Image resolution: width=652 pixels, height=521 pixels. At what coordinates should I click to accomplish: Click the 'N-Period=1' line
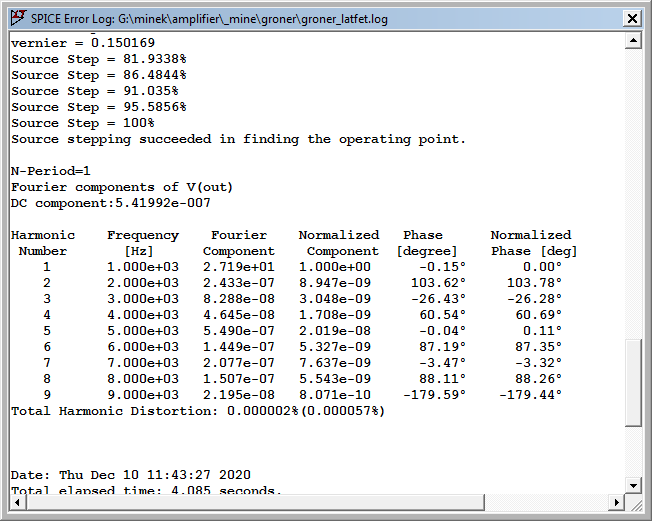[51, 171]
